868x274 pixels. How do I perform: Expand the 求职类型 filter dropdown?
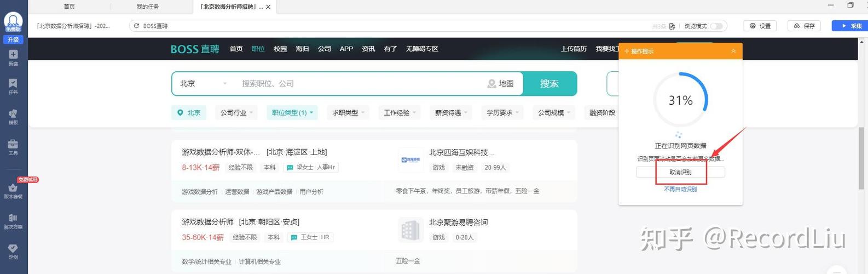(349, 112)
